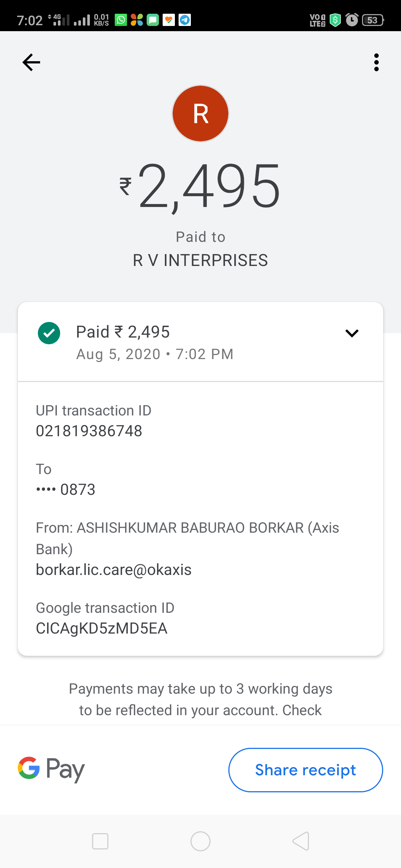Collapse payment details with chevron arrow
The height and width of the screenshot is (868, 401).
tap(352, 333)
